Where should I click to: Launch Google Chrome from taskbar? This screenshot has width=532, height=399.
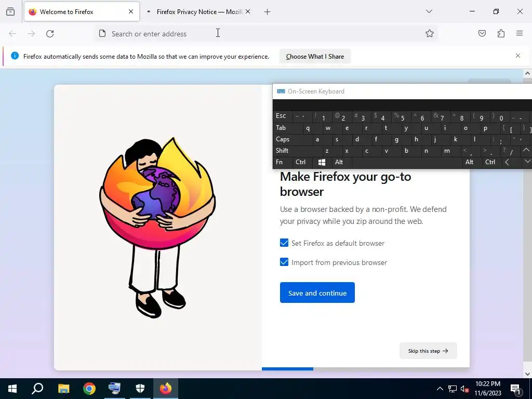pyautogui.click(x=89, y=389)
